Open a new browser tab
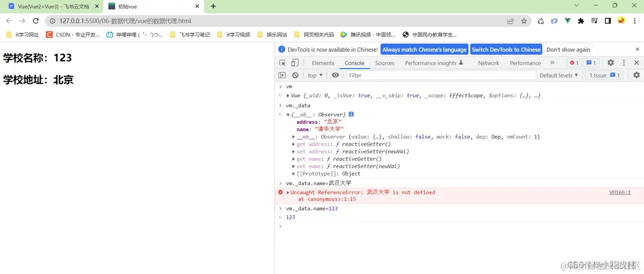The image size is (644, 274). click(213, 7)
